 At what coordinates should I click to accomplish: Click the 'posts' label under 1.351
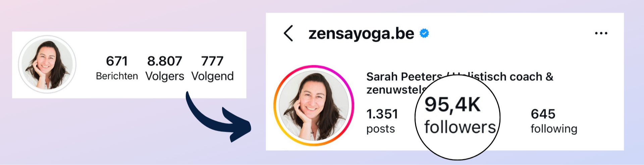[380, 129]
